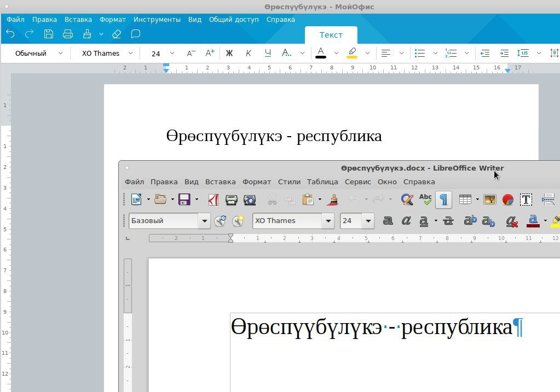560x392 pixels.
Task: Click the comment bubble icon in МойОфис
Action: [x=136, y=34]
